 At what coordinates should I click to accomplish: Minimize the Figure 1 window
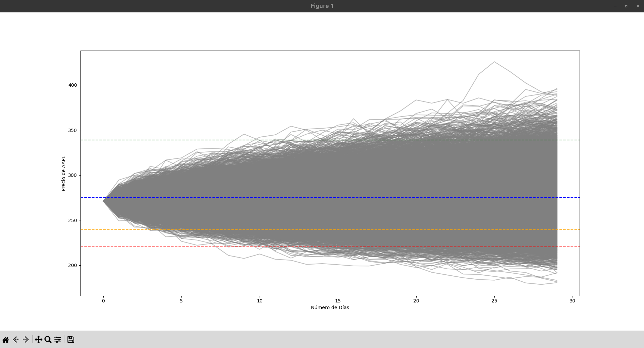click(615, 6)
